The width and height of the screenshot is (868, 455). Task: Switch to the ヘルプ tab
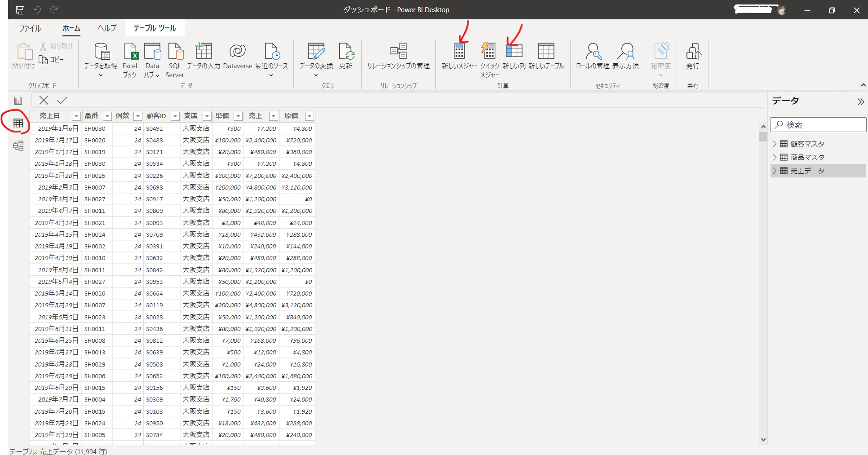click(x=107, y=28)
